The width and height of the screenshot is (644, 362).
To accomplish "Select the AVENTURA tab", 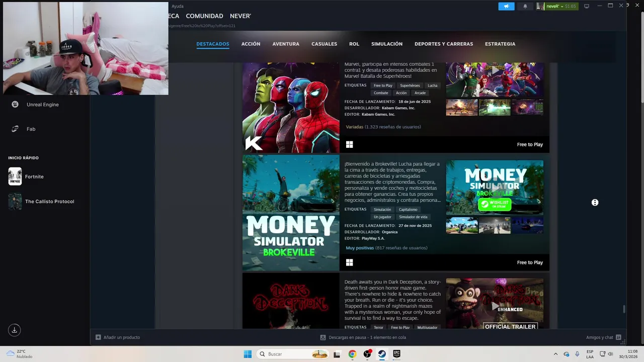I will 286,44.
